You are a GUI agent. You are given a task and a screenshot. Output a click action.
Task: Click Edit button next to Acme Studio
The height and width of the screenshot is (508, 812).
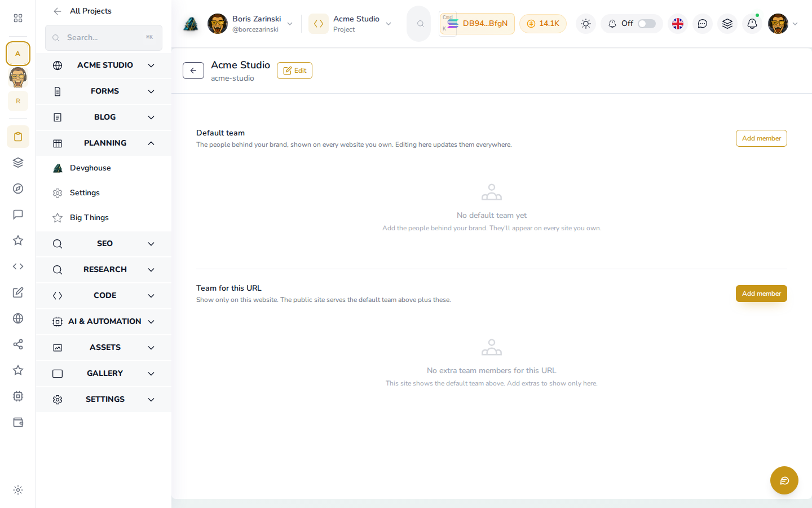point(294,71)
